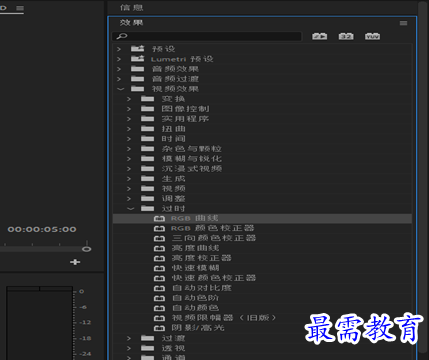This screenshot has height=360, width=429.
Task: Select the 快速模糊 effect name
Action: (x=195, y=268)
